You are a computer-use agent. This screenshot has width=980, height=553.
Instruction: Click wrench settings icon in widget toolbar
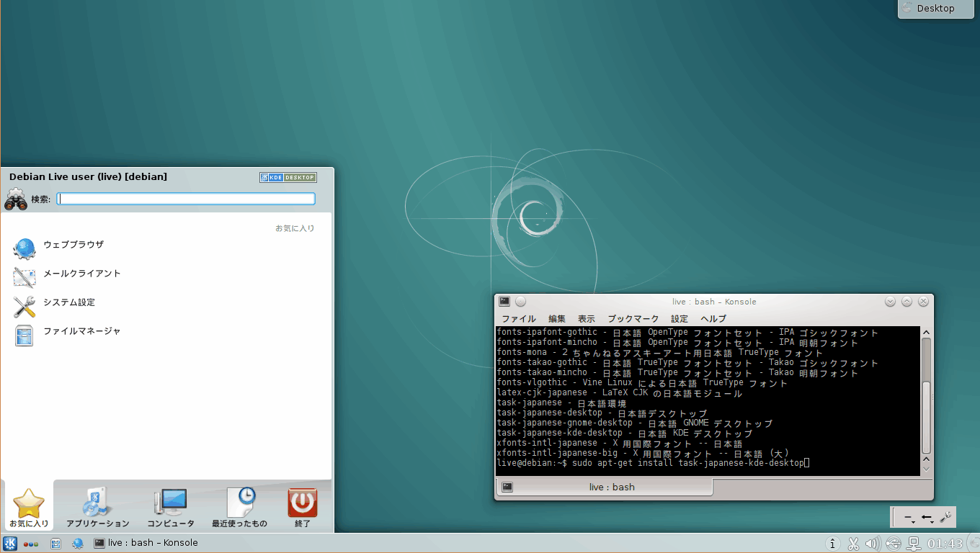click(946, 517)
